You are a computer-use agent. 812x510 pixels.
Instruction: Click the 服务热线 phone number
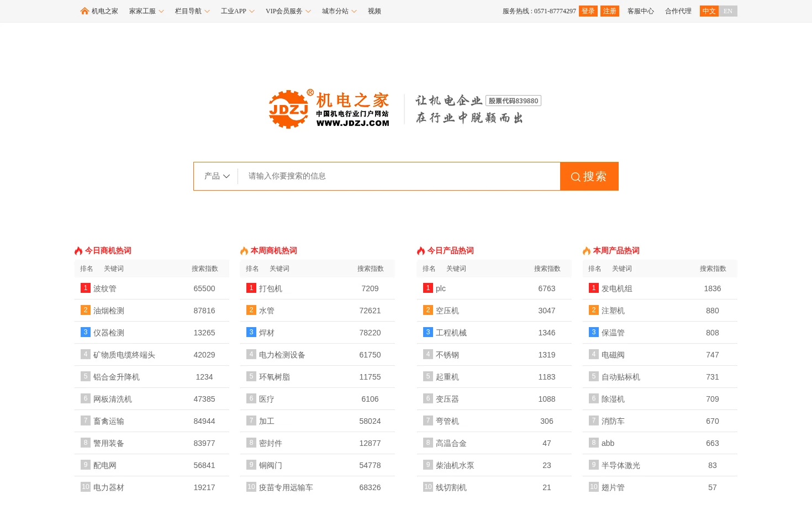tap(555, 11)
